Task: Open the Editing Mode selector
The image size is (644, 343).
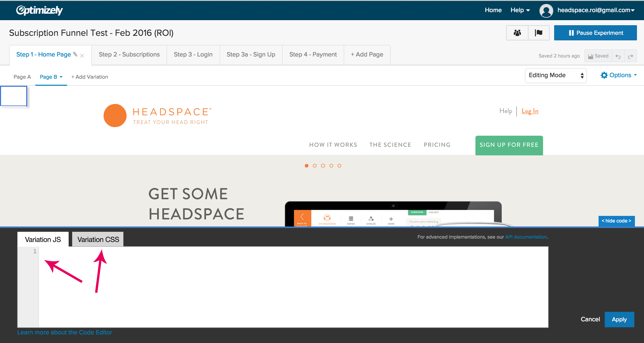Action: 556,75
